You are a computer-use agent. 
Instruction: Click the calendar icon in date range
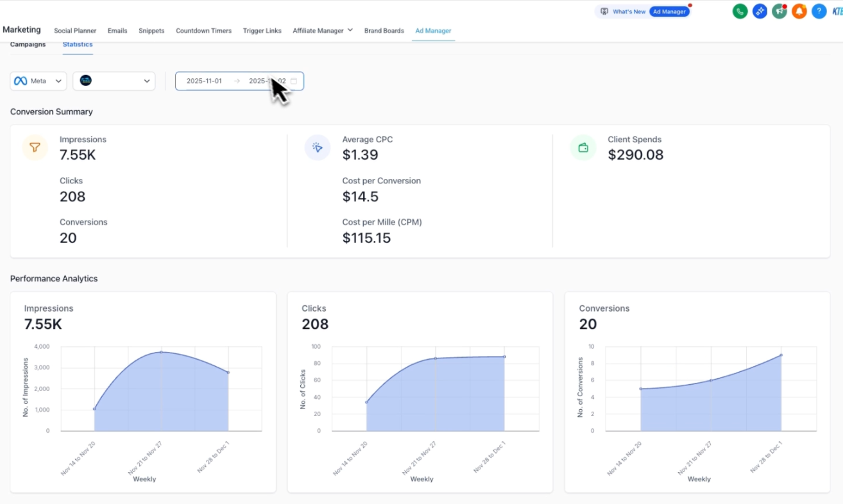pos(294,81)
